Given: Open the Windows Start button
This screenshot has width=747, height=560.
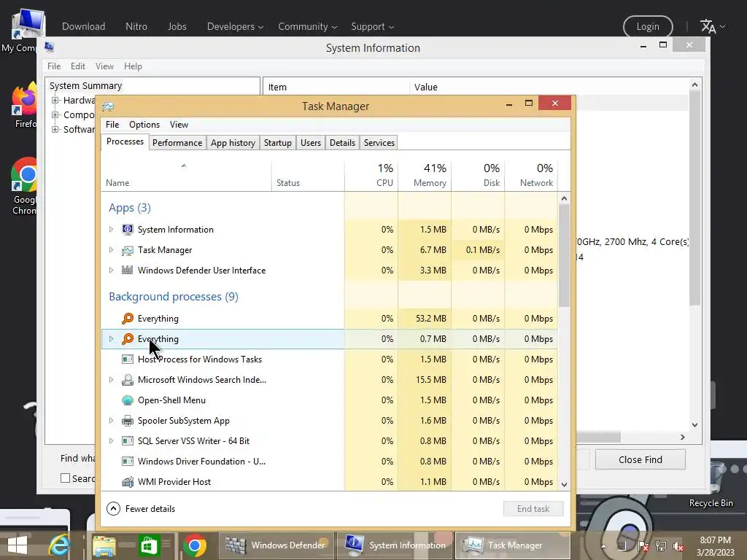Looking at the screenshot, I should pyautogui.click(x=18, y=545).
